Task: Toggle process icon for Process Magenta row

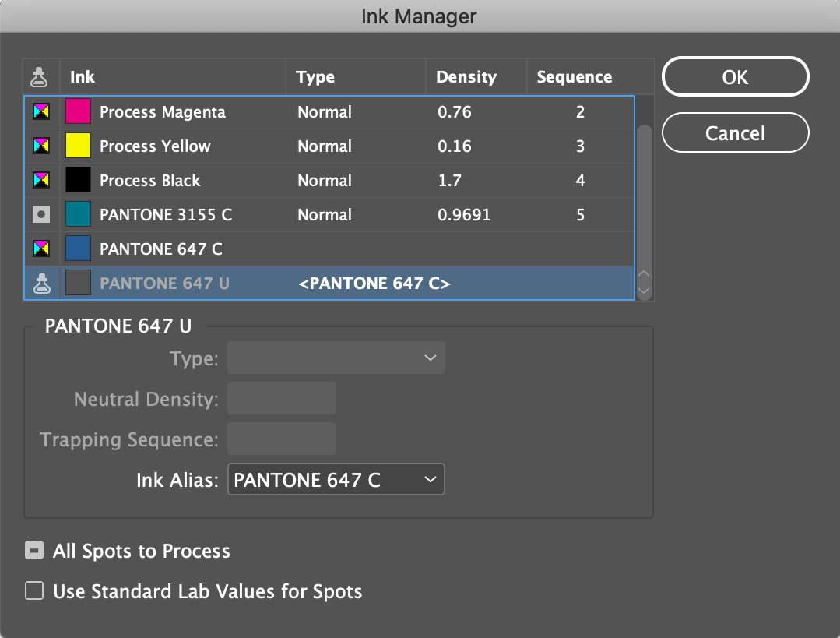Action: click(x=41, y=111)
